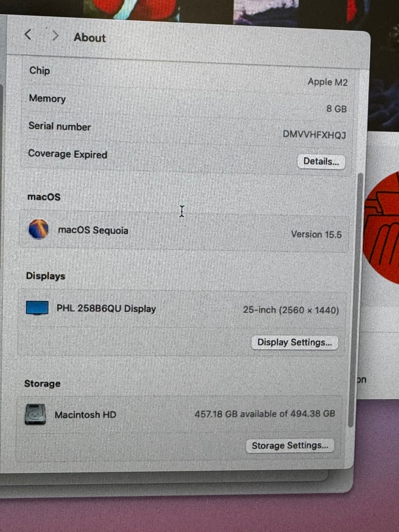Select serial number 'DMVVHFXHQJ'
The width and height of the screenshot is (399, 532).
[x=314, y=135]
